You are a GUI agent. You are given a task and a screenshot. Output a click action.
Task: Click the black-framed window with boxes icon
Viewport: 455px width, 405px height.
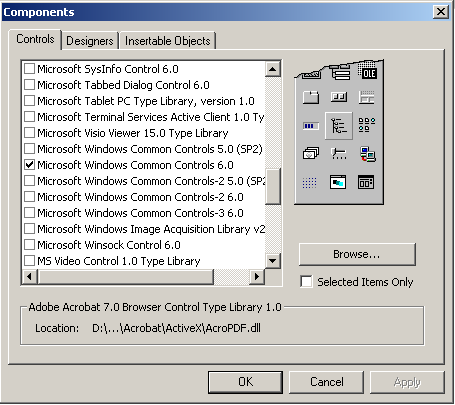click(x=366, y=182)
